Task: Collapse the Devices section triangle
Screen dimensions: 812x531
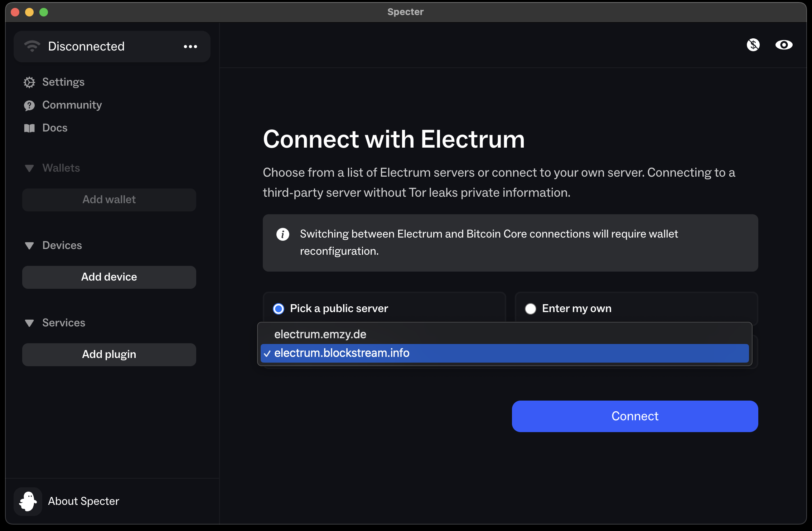Action: (29, 245)
